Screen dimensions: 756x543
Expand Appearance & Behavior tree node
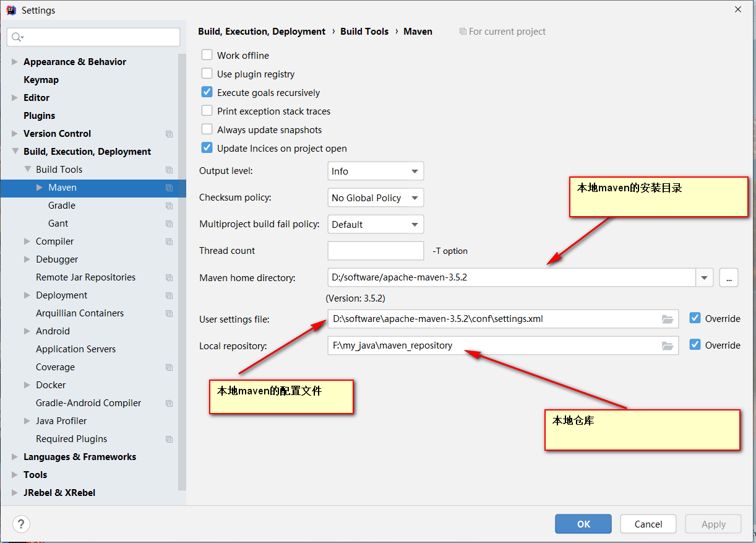pyautogui.click(x=15, y=62)
